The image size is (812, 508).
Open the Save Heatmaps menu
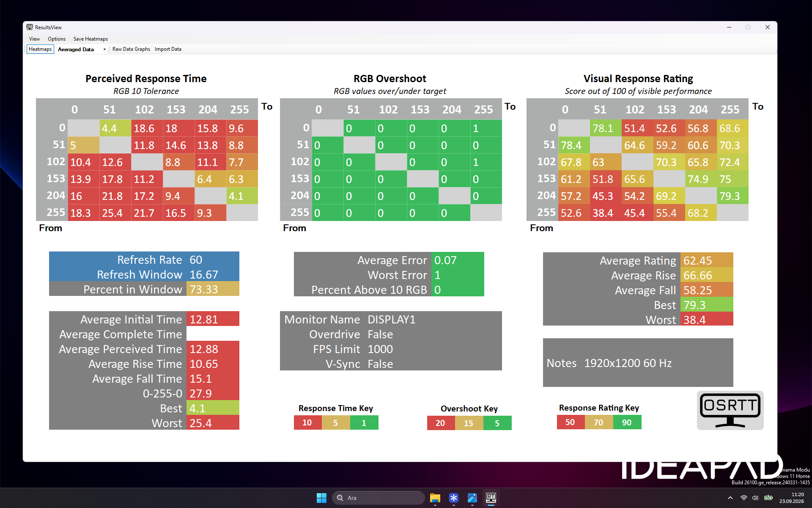coord(91,39)
